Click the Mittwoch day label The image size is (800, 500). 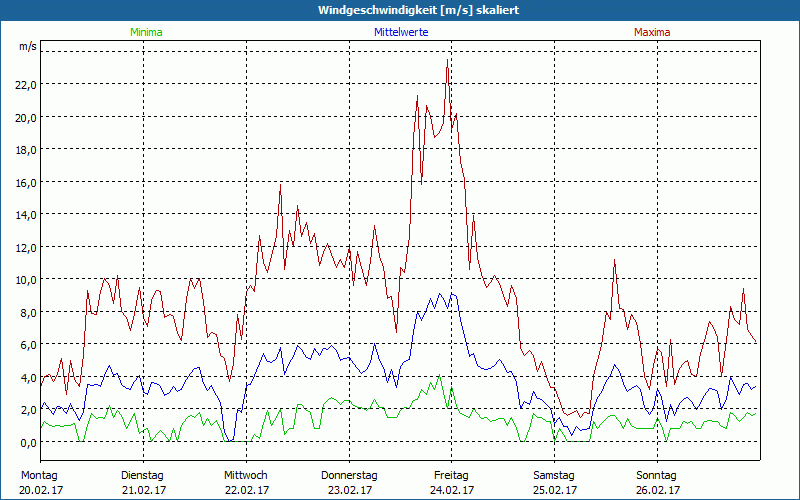(x=246, y=476)
